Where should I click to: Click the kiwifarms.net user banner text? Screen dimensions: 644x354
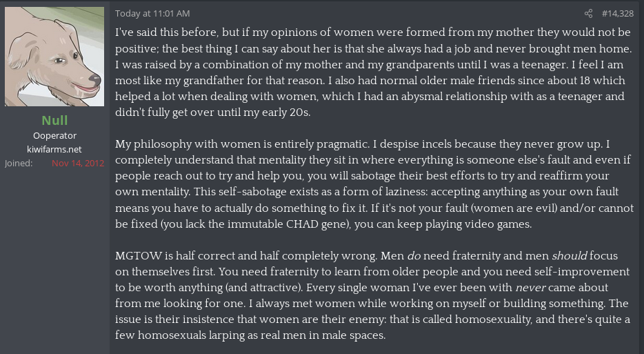(54, 149)
